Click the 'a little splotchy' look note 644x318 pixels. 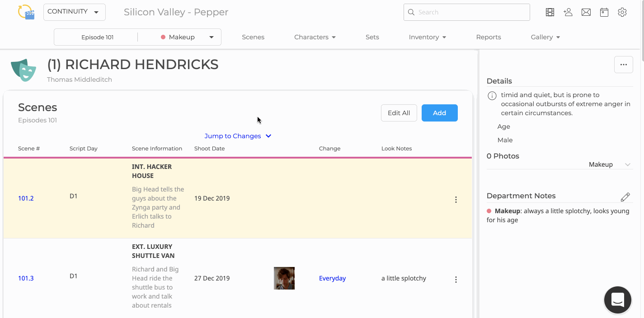[404, 278]
